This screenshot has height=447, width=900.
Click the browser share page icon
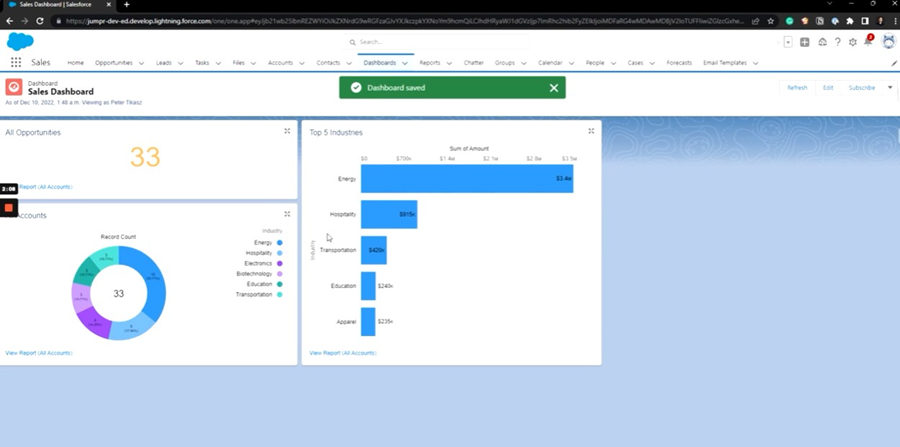pyautogui.click(x=755, y=21)
